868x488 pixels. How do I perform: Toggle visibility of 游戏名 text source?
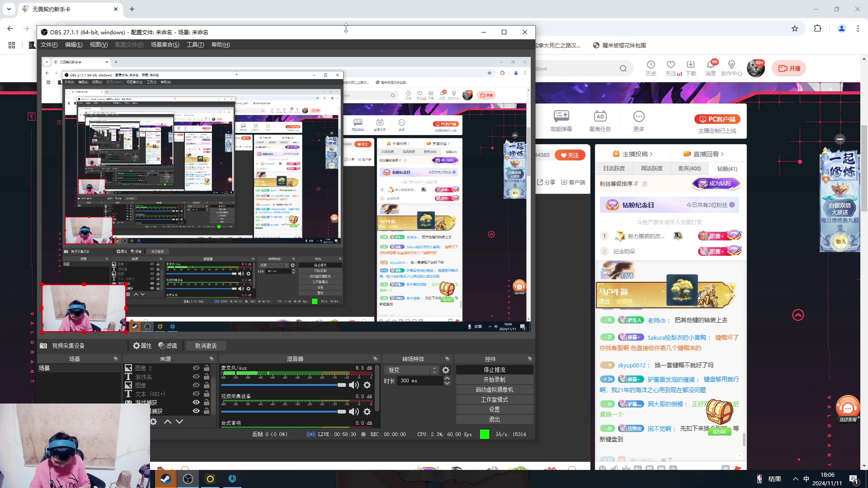pos(196,377)
